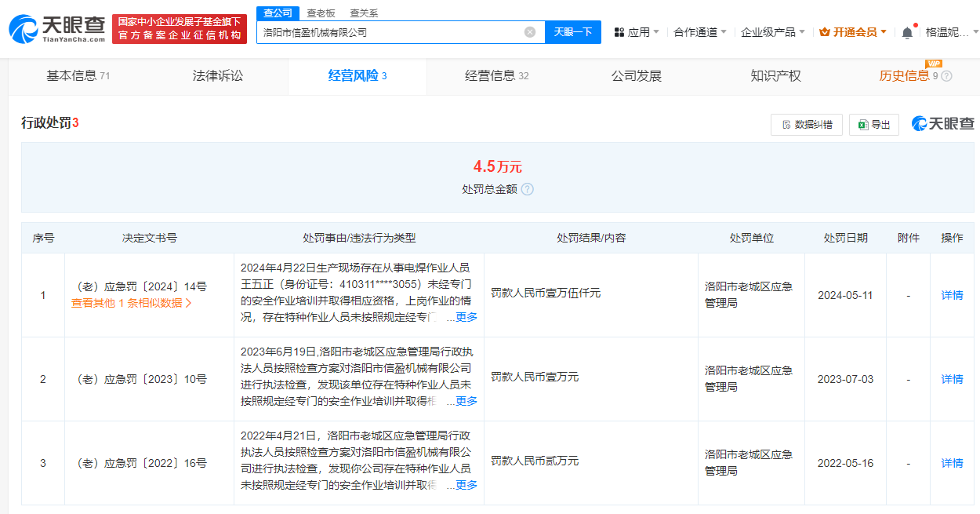Expand the 应用 dropdown menu
Image resolution: width=980 pixels, height=514 pixels.
[x=637, y=32]
